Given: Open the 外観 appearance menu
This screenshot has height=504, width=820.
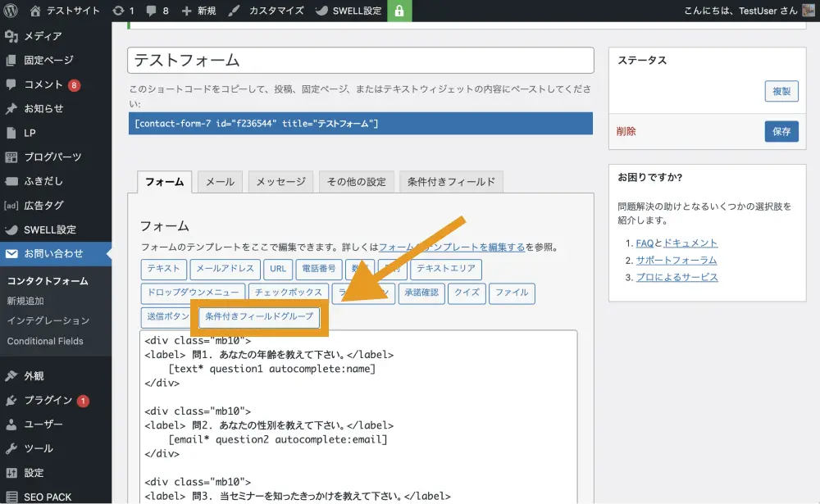Looking at the screenshot, I should point(34,376).
